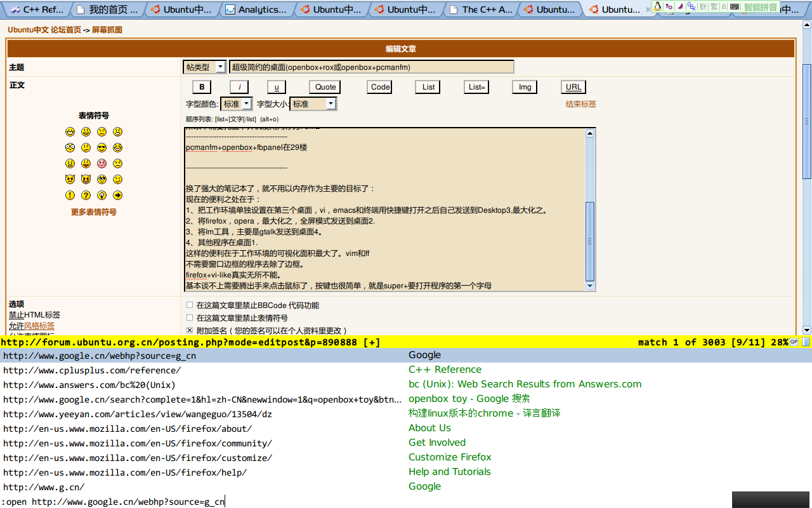
Task: Click the Quote button
Action: point(325,87)
